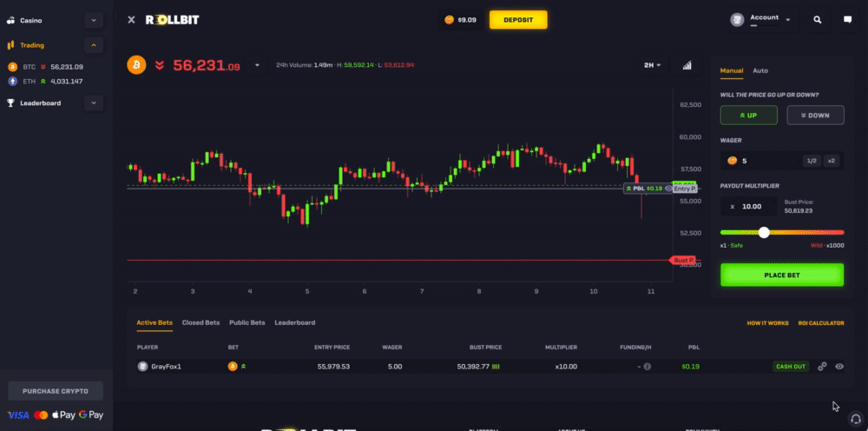The image size is (868, 431).
Task: Toggle bet visibility eye in GrayFox1 row
Action: click(839, 366)
